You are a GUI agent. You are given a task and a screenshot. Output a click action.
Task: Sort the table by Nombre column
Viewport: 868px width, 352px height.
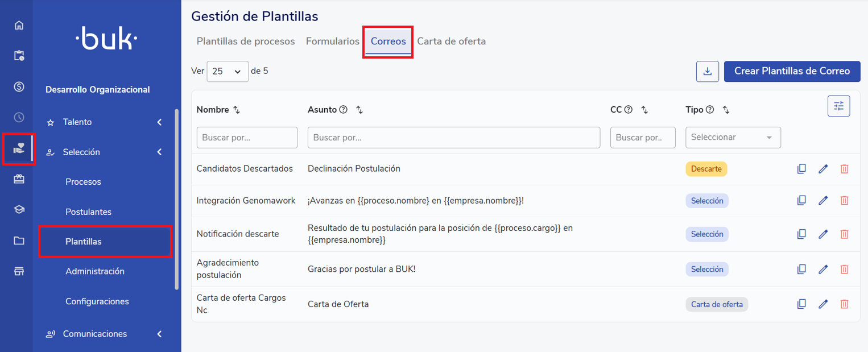point(237,110)
